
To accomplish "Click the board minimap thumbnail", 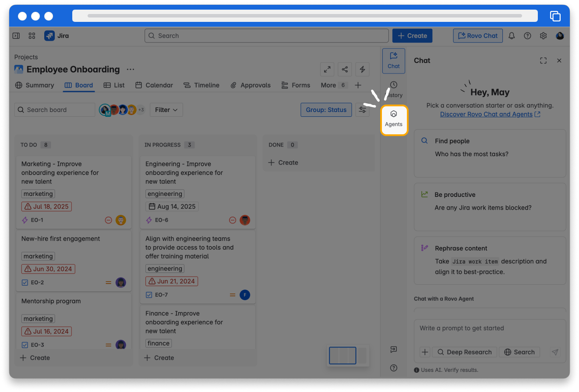I will (349, 355).
